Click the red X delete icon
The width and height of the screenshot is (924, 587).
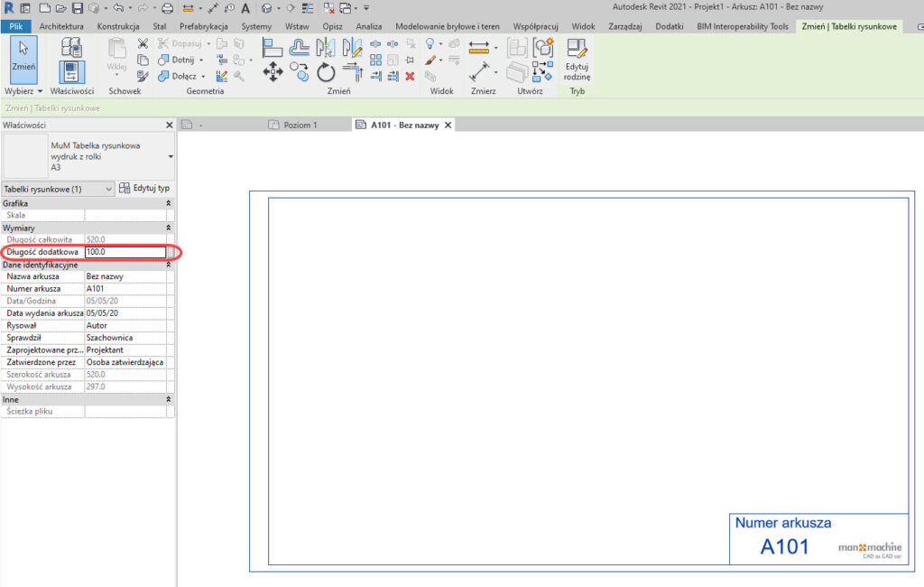pos(410,76)
